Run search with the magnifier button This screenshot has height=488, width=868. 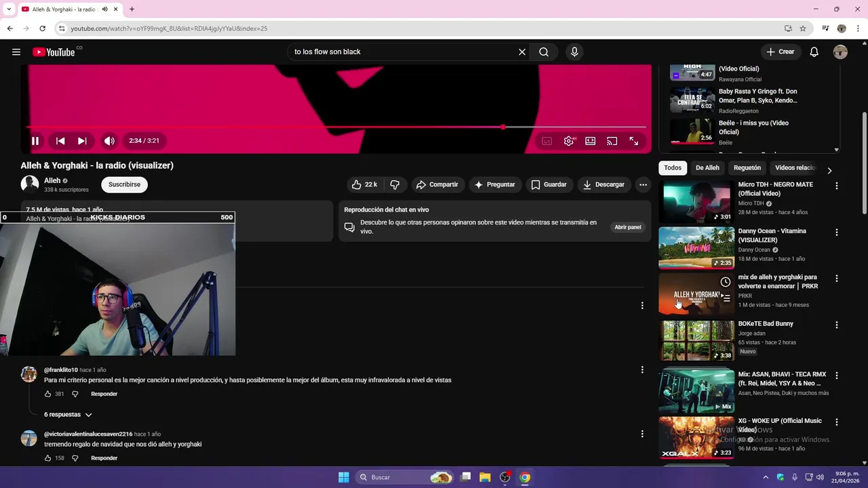(544, 52)
